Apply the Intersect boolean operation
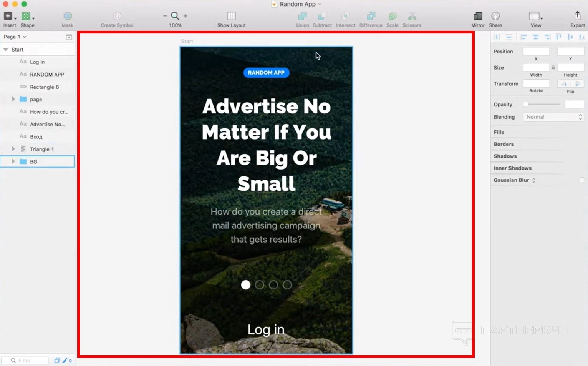 pos(346,16)
